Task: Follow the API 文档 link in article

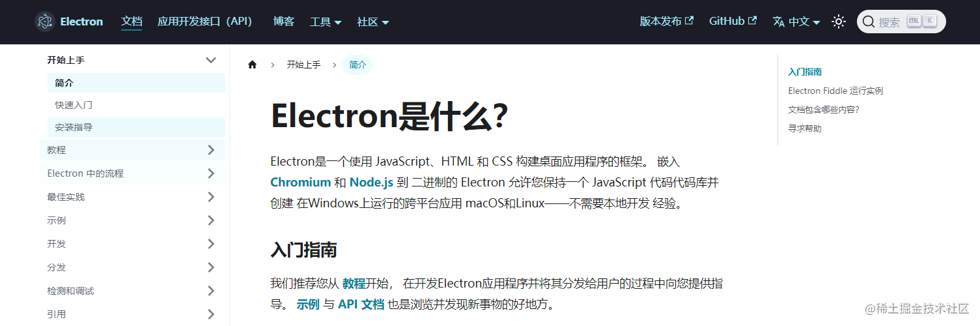Action: click(x=361, y=304)
